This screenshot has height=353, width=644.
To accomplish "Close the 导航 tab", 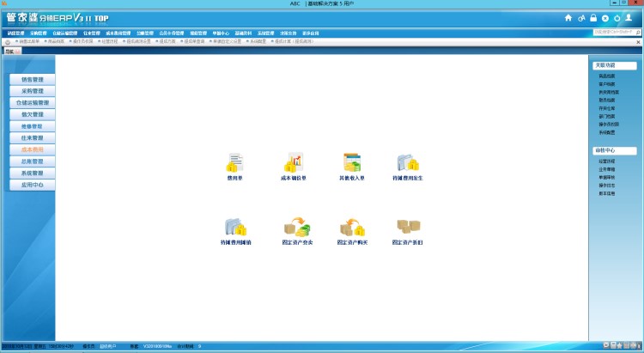I will (17, 52).
